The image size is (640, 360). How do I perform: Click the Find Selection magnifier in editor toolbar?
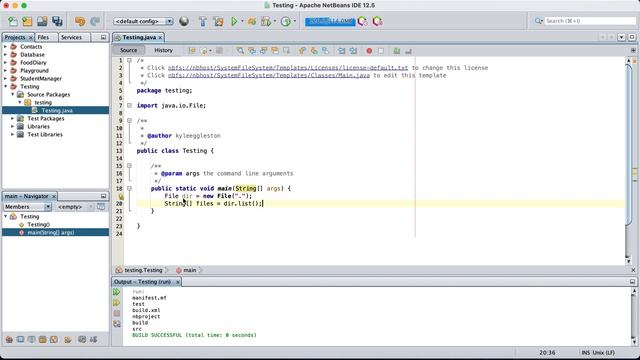240,51
